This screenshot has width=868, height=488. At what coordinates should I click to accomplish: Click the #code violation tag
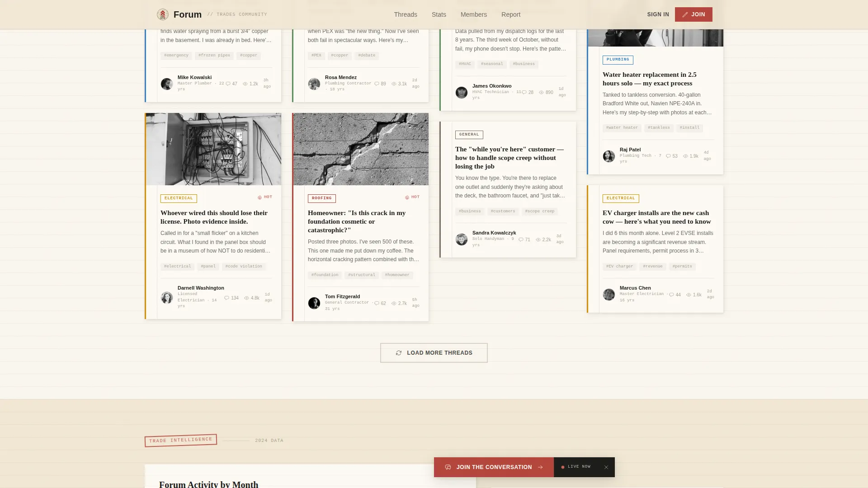tap(244, 267)
